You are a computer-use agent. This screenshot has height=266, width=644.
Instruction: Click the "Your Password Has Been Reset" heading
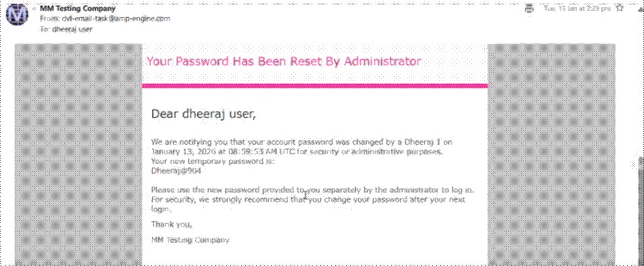click(x=283, y=61)
